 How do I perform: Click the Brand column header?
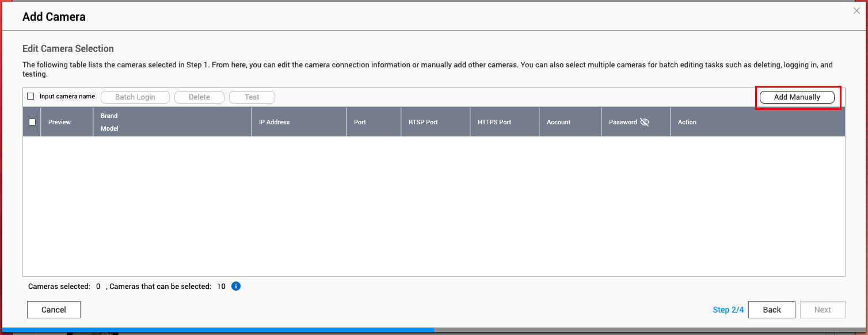[x=109, y=116]
